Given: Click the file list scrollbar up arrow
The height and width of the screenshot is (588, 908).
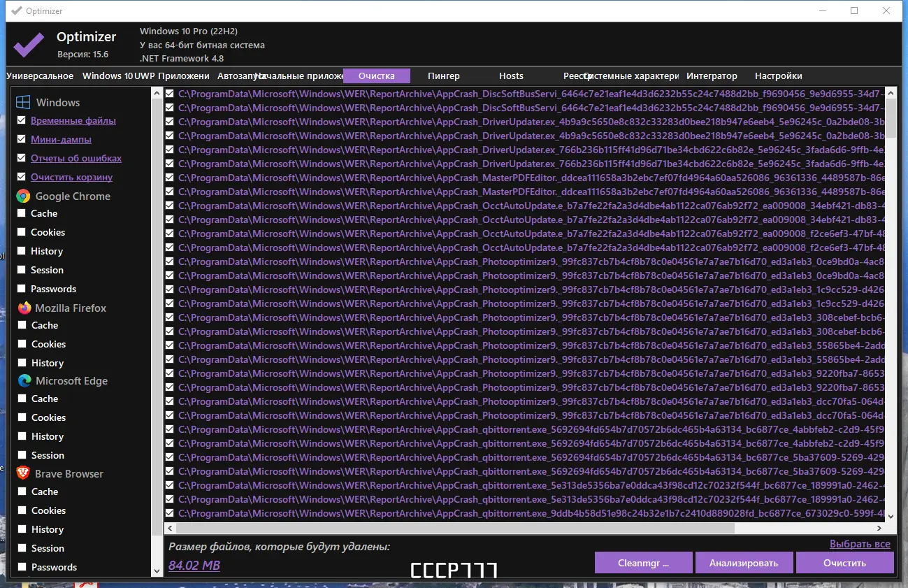Looking at the screenshot, I should [891, 93].
